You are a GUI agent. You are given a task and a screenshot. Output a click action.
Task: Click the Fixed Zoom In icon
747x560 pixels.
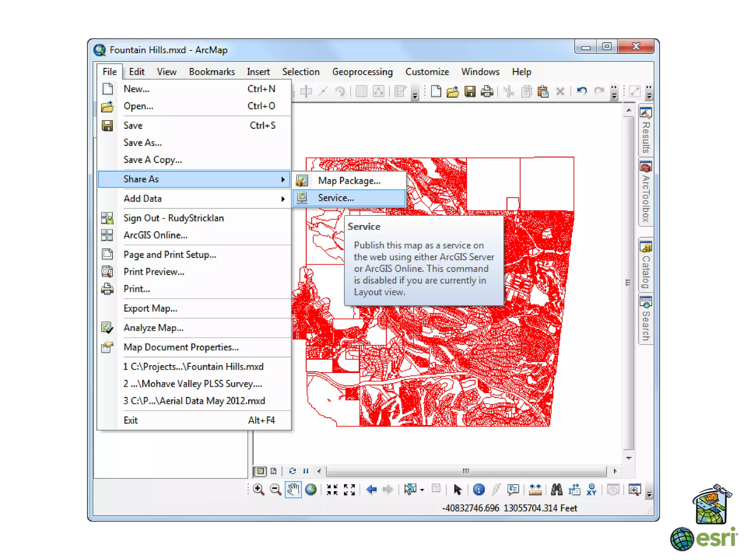[332, 489]
